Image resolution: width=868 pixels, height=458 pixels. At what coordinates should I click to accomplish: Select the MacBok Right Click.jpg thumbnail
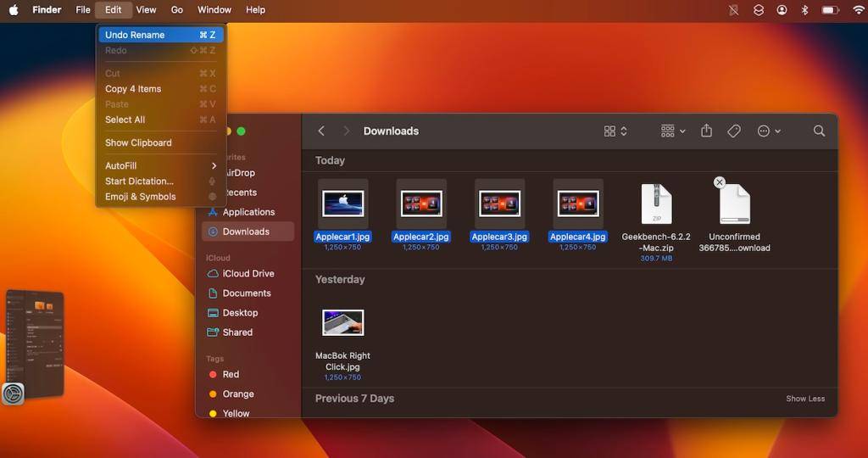tap(342, 322)
